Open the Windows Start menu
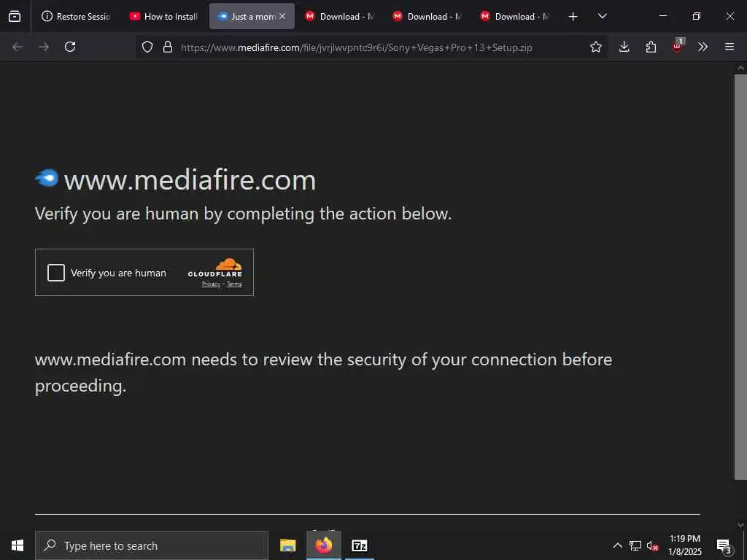Image resolution: width=747 pixels, height=560 pixels. [x=18, y=545]
